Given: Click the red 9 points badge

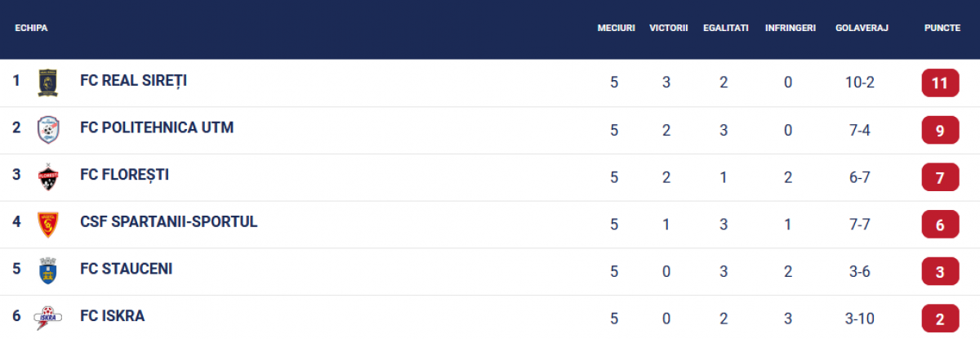Looking at the screenshot, I should pyautogui.click(x=939, y=131).
